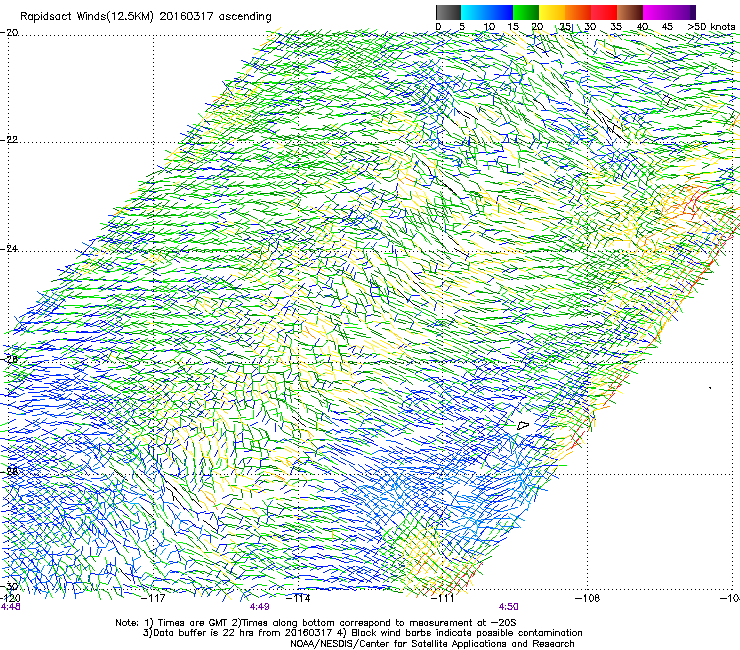Click the "-22" latitude axis label

[9, 140]
